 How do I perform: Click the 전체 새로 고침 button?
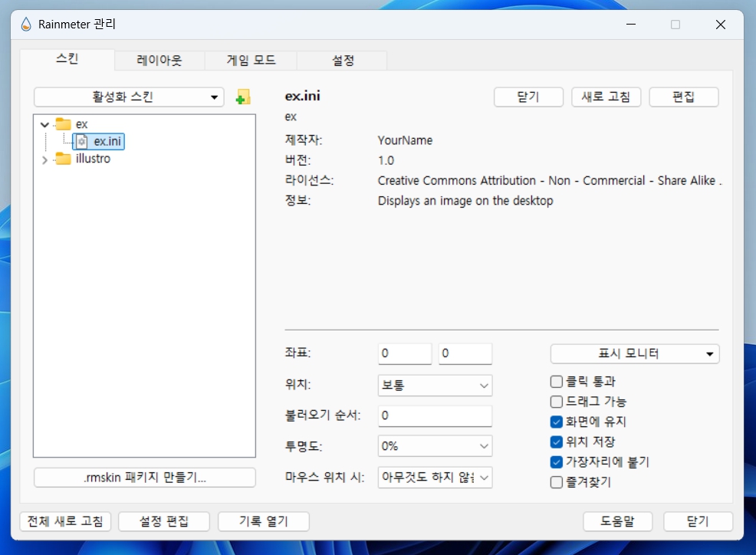tap(66, 521)
